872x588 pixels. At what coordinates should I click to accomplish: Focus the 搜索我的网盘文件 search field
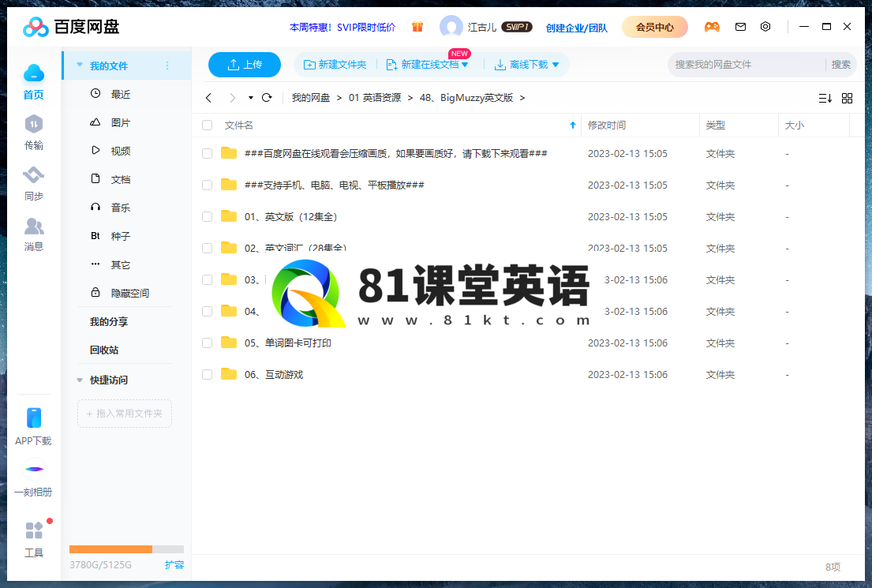(747, 65)
